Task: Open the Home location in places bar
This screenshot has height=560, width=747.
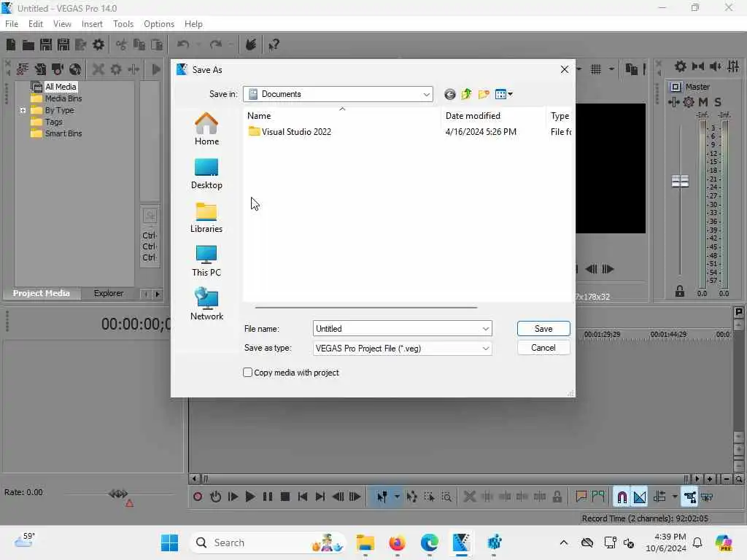Action: [206, 129]
